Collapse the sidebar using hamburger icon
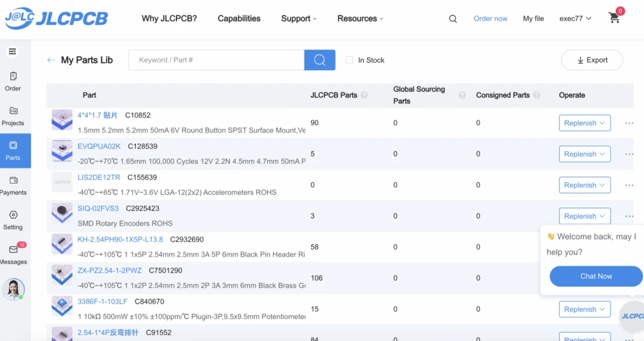 pos(13,52)
